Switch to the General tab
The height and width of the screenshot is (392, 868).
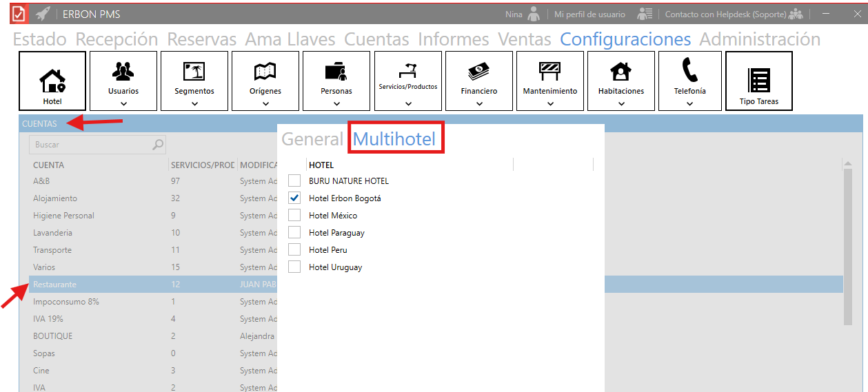point(312,139)
